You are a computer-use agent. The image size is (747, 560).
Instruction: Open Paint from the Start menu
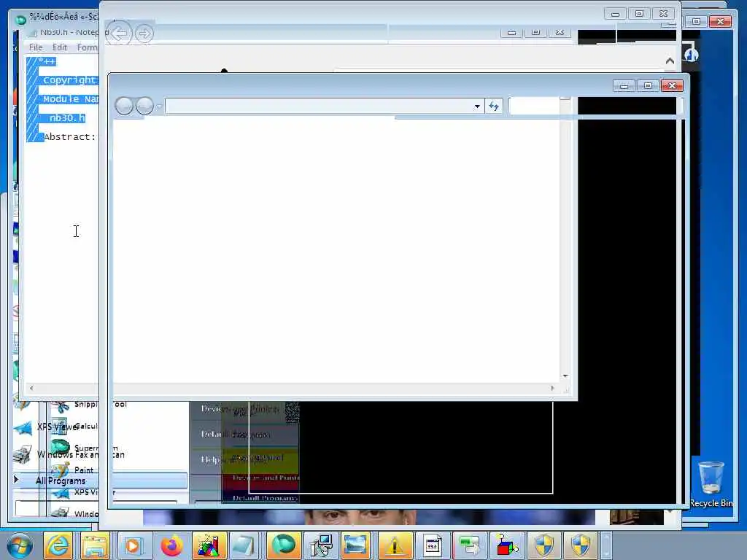pyautogui.click(x=72, y=470)
